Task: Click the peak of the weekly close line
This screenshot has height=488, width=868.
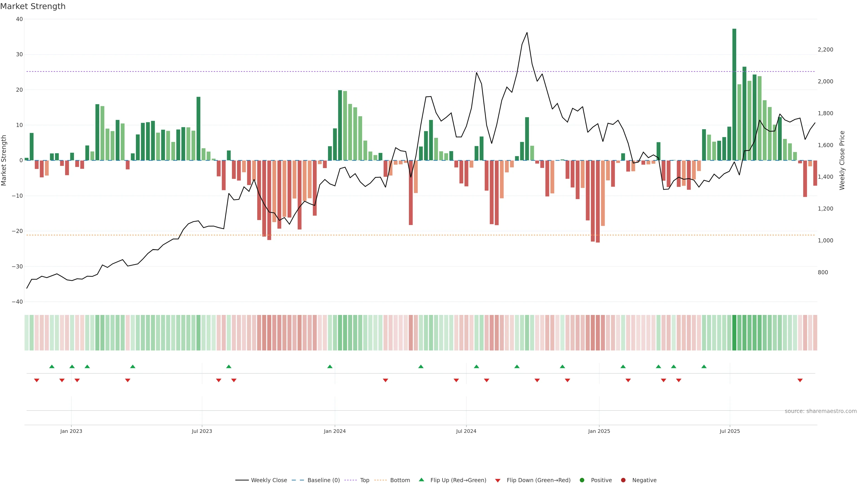Action: coord(527,33)
